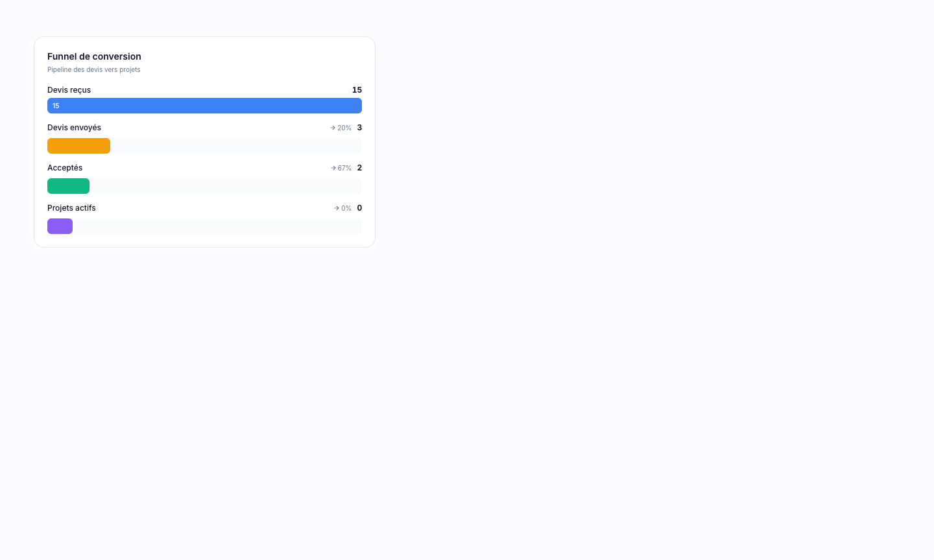Viewport: 934px width, 560px height.
Task: Select the purple Projets actifs bar
Action: pos(60,226)
